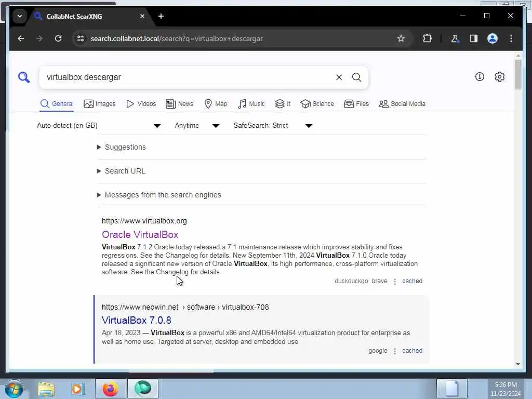Image resolution: width=532 pixels, height=399 pixels.
Task: Click the SearXNG logo magnifier
Action: [x=24, y=77]
